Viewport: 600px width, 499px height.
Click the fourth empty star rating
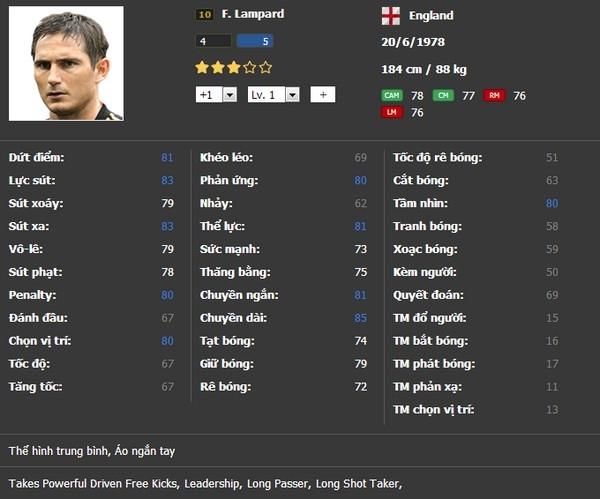[249, 68]
